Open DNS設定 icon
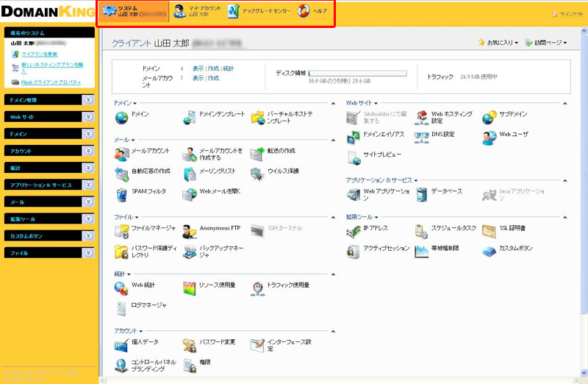 tap(421, 138)
